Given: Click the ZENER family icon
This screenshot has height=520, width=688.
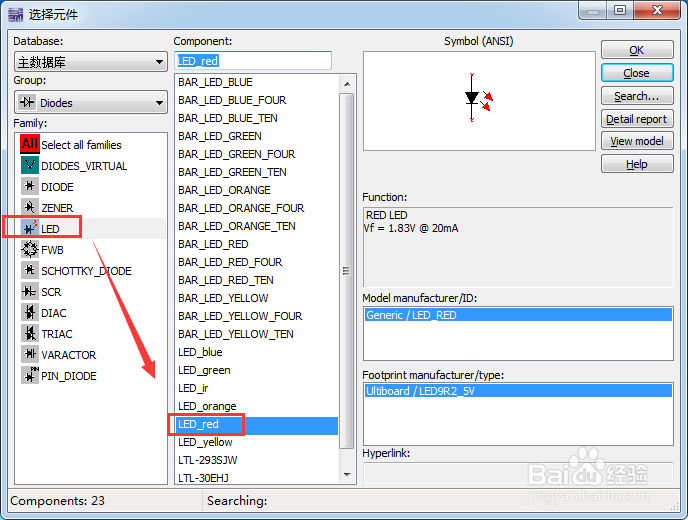Looking at the screenshot, I should click(x=30, y=207).
